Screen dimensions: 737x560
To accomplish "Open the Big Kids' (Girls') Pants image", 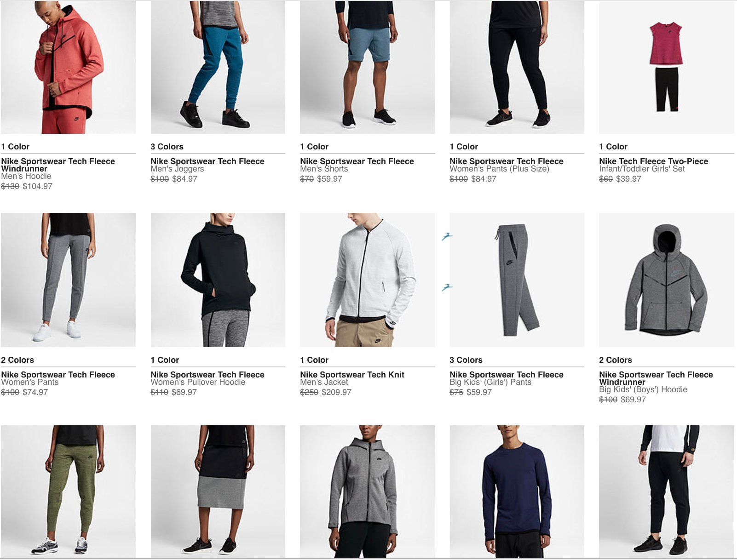I will pos(517,280).
